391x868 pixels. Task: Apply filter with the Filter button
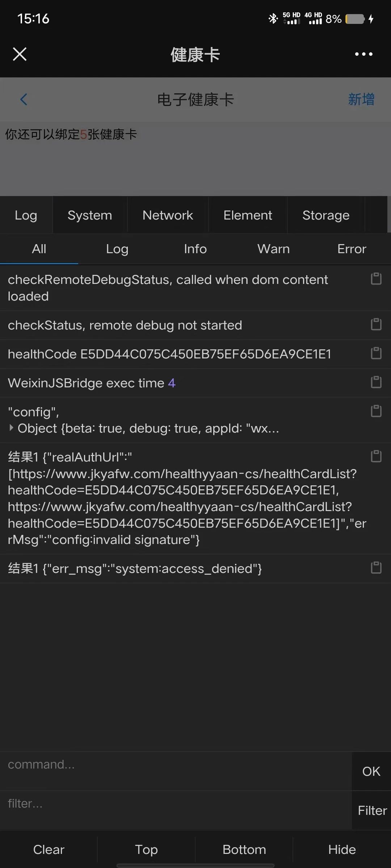(372, 810)
